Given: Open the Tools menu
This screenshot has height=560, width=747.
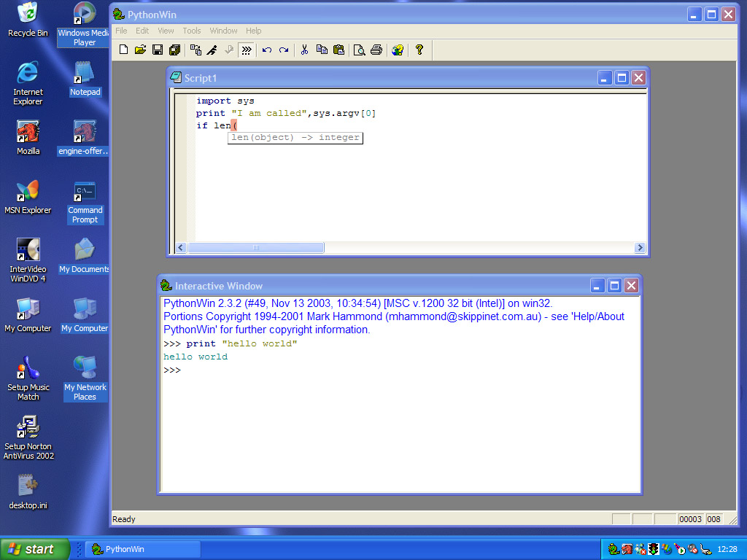Looking at the screenshot, I should pyautogui.click(x=192, y=31).
